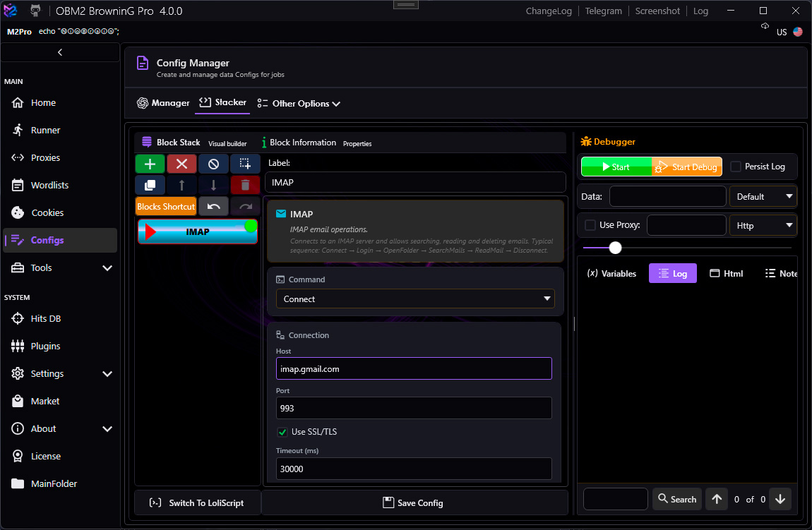
Task: Remove block using the red X icon
Action: [x=181, y=164]
